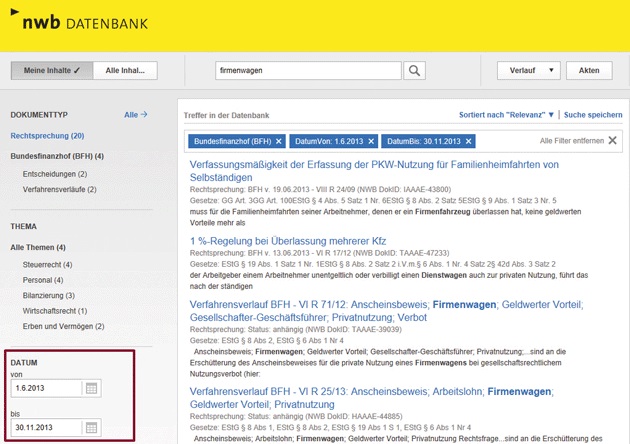630x444 pixels.
Task: Switch to 'Alle Inhalte' content scope
Action: 132,71
